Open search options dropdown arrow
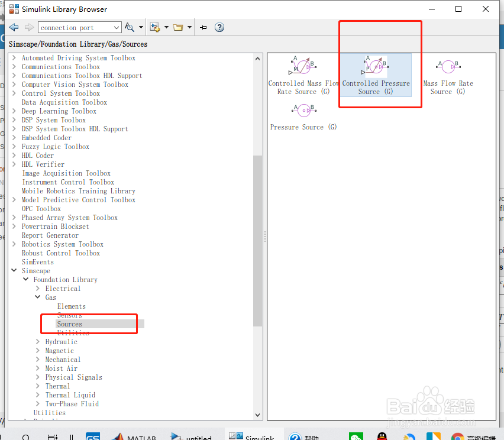This screenshot has height=440, width=504. coord(141,27)
